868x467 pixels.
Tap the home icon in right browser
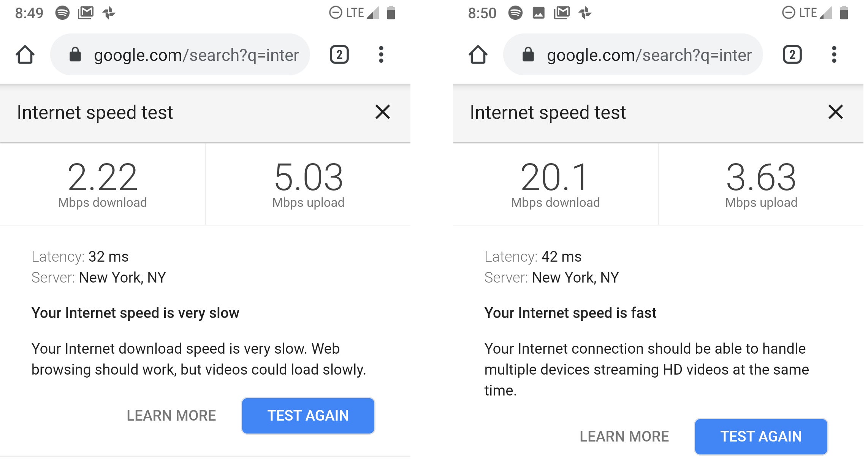(x=478, y=55)
